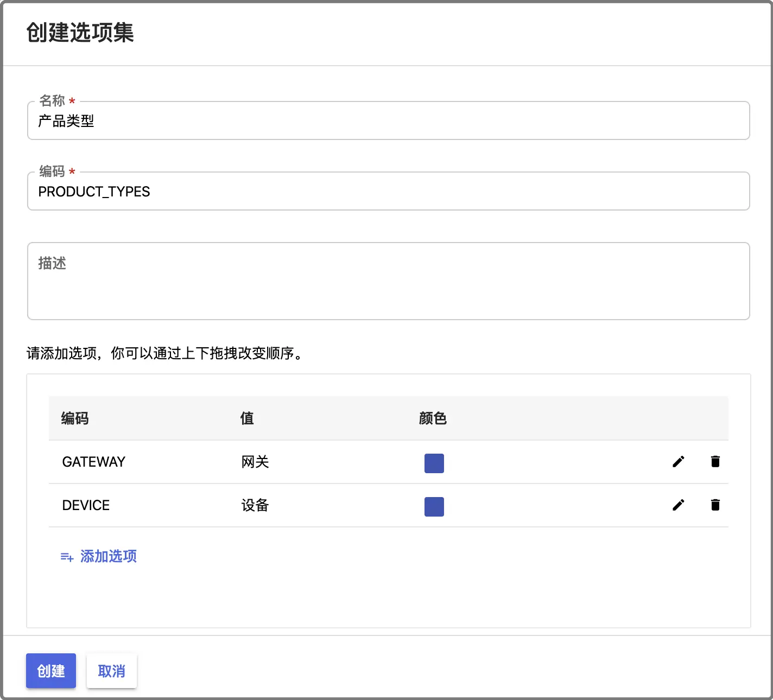Click the drag-to-reorder hint text

click(164, 353)
